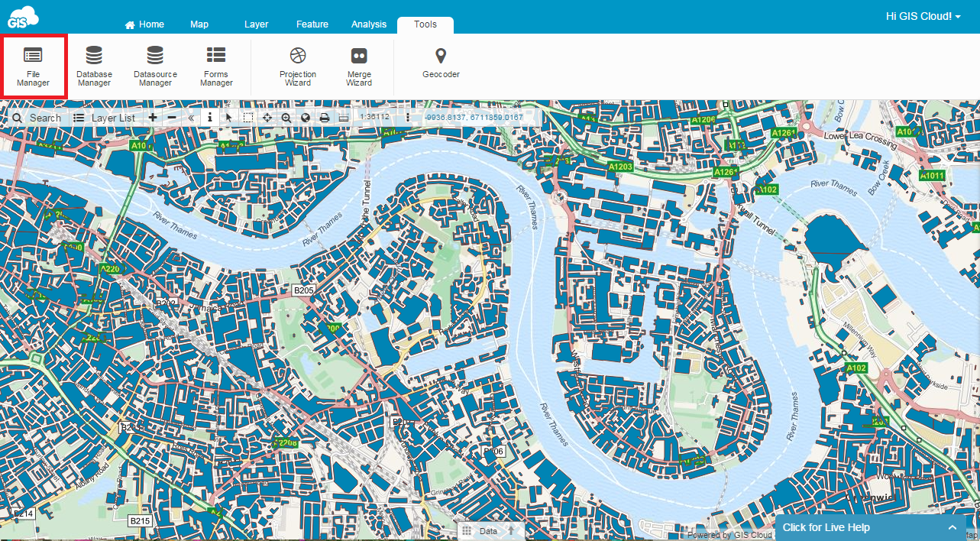The height and width of the screenshot is (541, 980).
Task: Expand Data panel with up arrow
Action: pyautogui.click(x=511, y=531)
